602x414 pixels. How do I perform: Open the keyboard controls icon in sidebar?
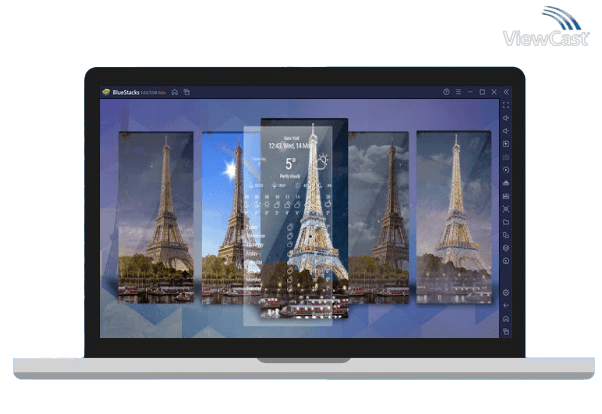pos(506,157)
